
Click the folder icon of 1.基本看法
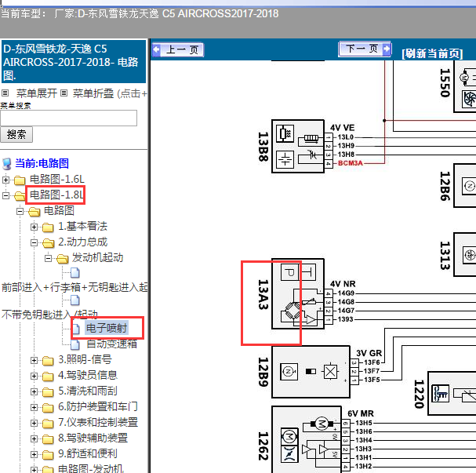[x=48, y=227]
